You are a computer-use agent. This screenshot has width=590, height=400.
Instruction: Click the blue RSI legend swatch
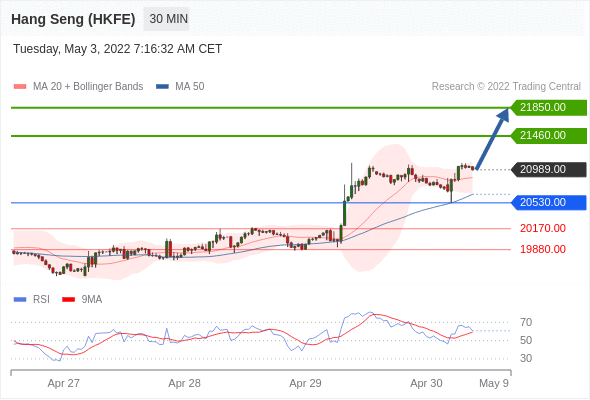[x=20, y=300]
